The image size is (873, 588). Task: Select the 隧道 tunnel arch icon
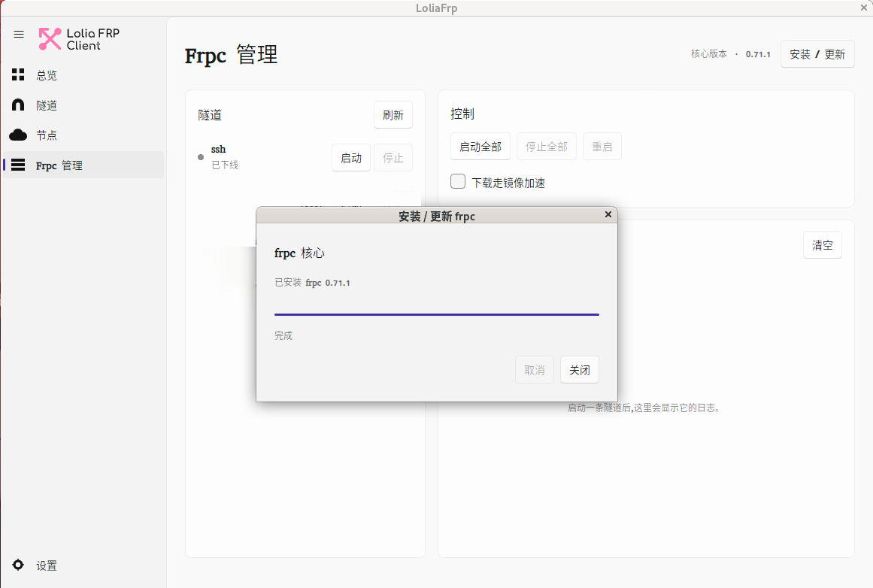point(18,105)
